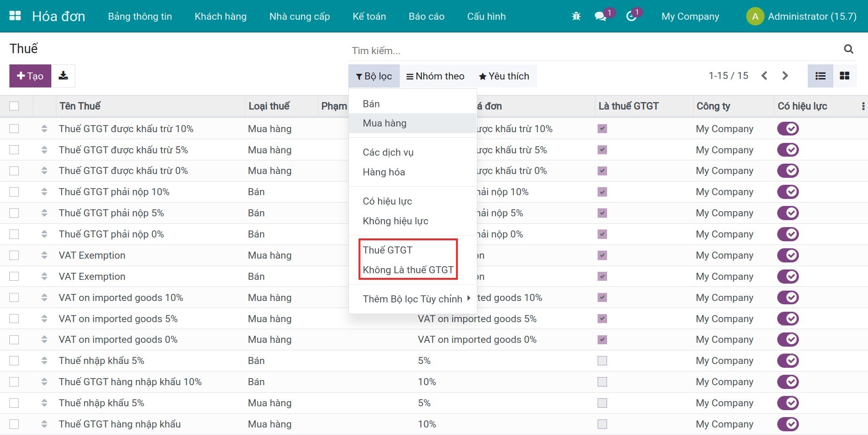The height and width of the screenshot is (435, 868).
Task: Focus the Tìm kiếm search field
Action: click(x=592, y=50)
